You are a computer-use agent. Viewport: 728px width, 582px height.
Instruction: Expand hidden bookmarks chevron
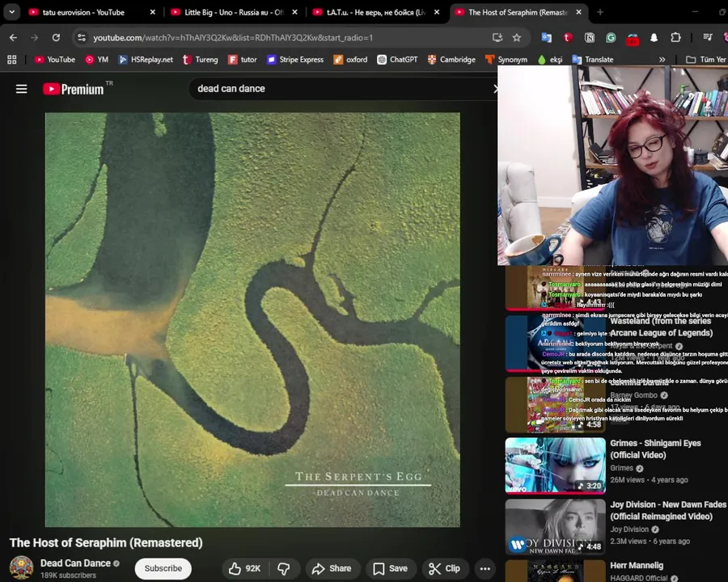[662, 59]
